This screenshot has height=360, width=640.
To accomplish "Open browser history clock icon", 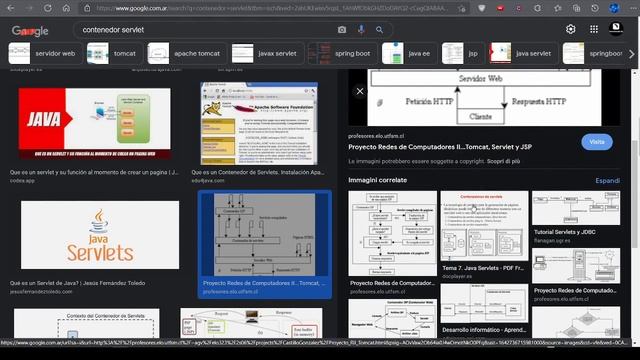I will pyautogui.click(x=595, y=8).
